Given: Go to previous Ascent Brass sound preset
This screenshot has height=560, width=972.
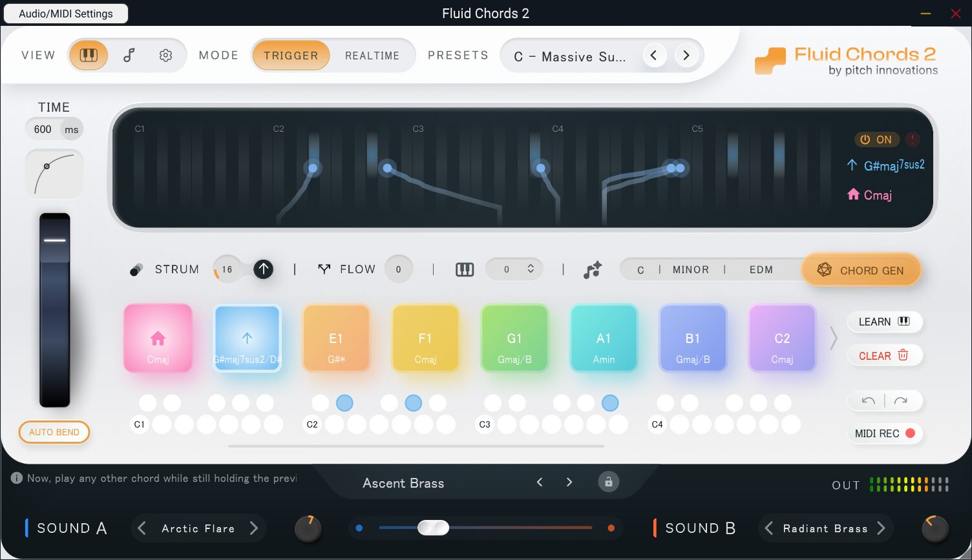Looking at the screenshot, I should click(540, 482).
